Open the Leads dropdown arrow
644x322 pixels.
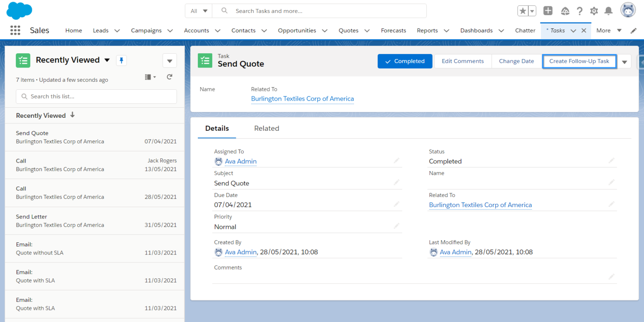click(x=117, y=30)
